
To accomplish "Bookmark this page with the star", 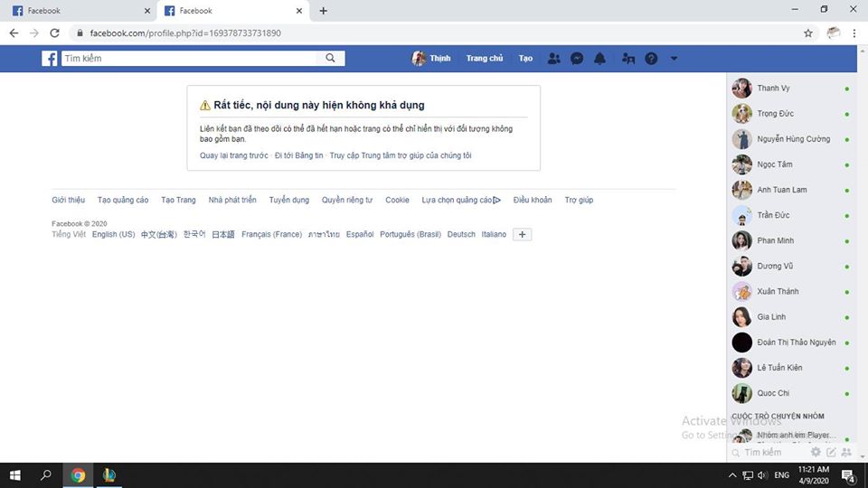I will (808, 33).
